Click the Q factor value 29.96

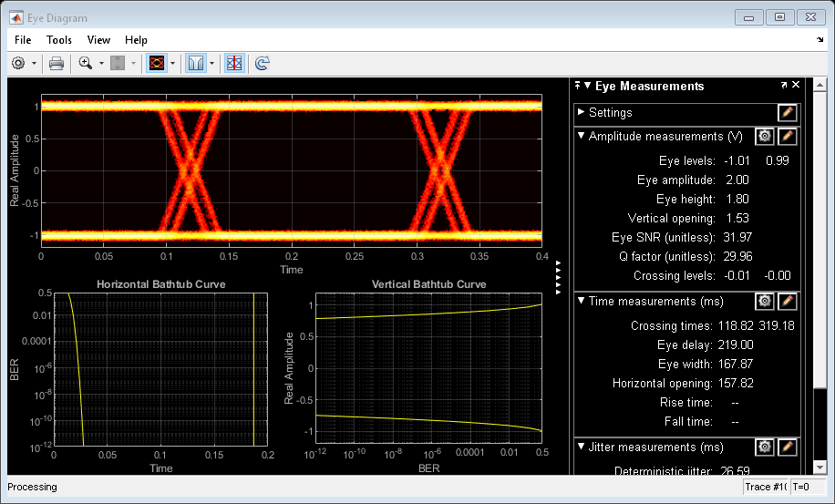pos(737,256)
